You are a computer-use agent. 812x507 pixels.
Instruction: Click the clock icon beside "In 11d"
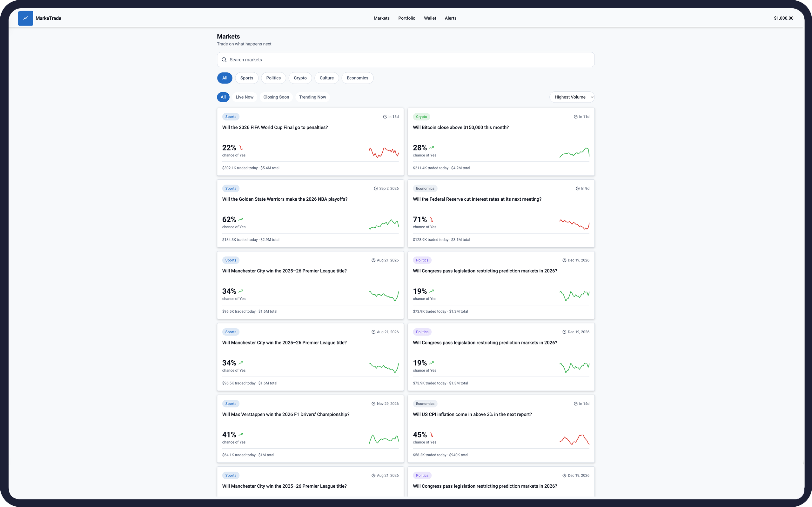pos(575,117)
